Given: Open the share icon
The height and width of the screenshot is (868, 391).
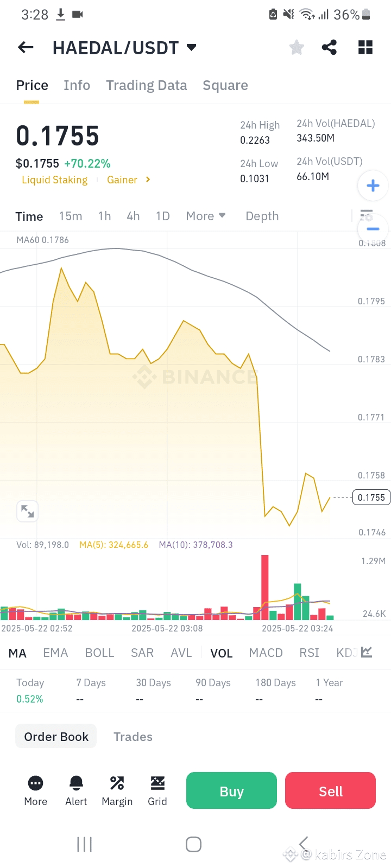Looking at the screenshot, I should tap(329, 48).
